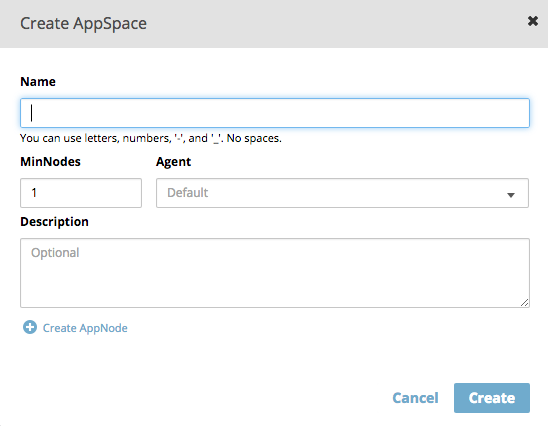
Task: Open the Create AppNode link
Action: tap(85, 328)
